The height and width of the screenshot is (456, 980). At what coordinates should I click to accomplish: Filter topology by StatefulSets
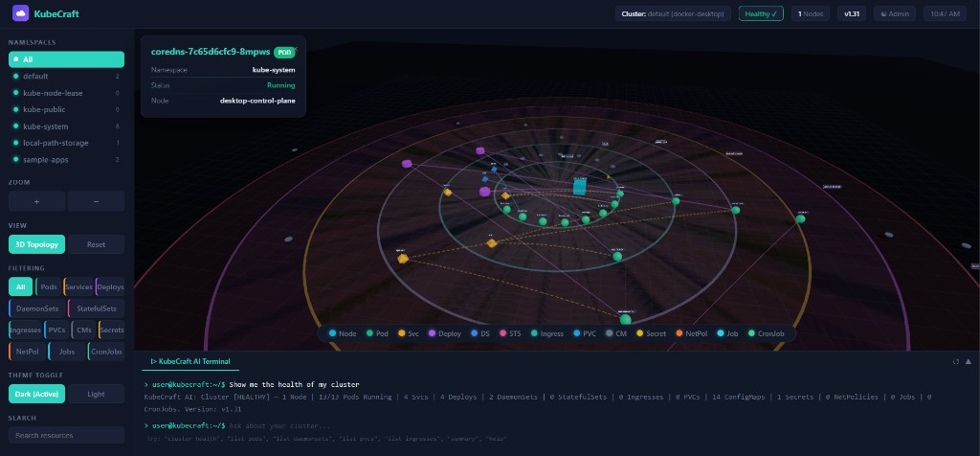coord(96,308)
